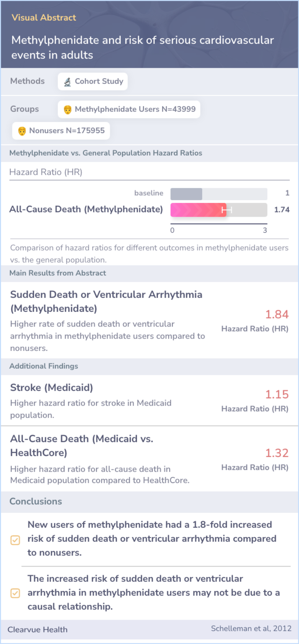
Task: Click the 1.32 hazard ratio value
Action: pyautogui.click(x=277, y=453)
